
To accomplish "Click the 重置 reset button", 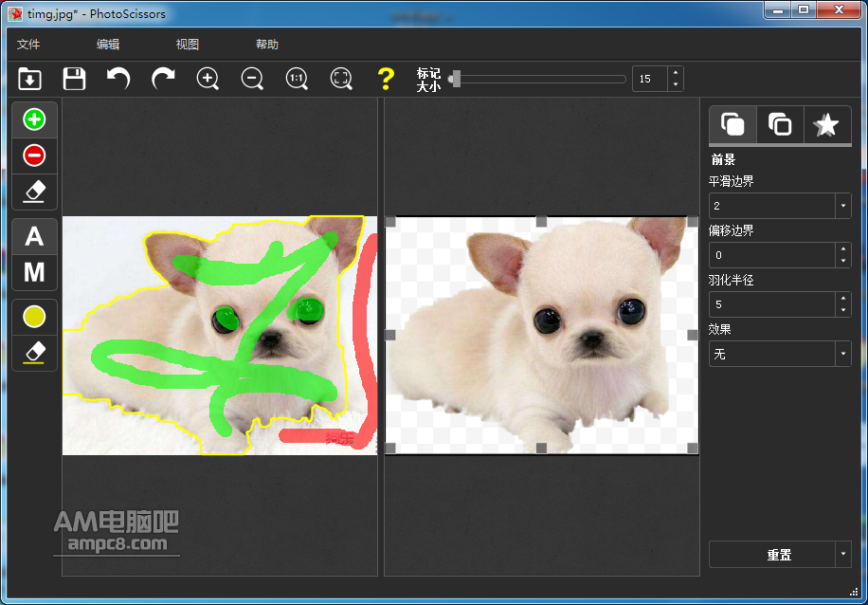I will click(x=772, y=555).
